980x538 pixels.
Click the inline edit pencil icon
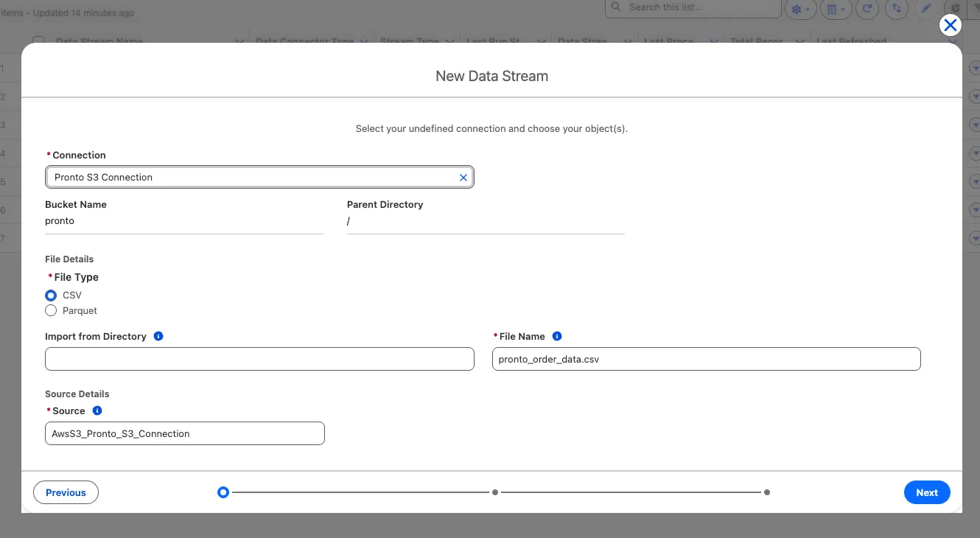pos(926,9)
